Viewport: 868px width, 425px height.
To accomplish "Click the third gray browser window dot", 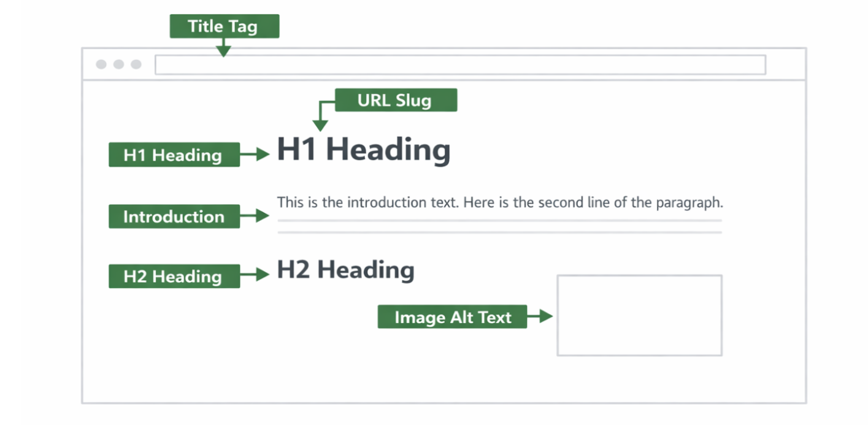I will click(136, 64).
